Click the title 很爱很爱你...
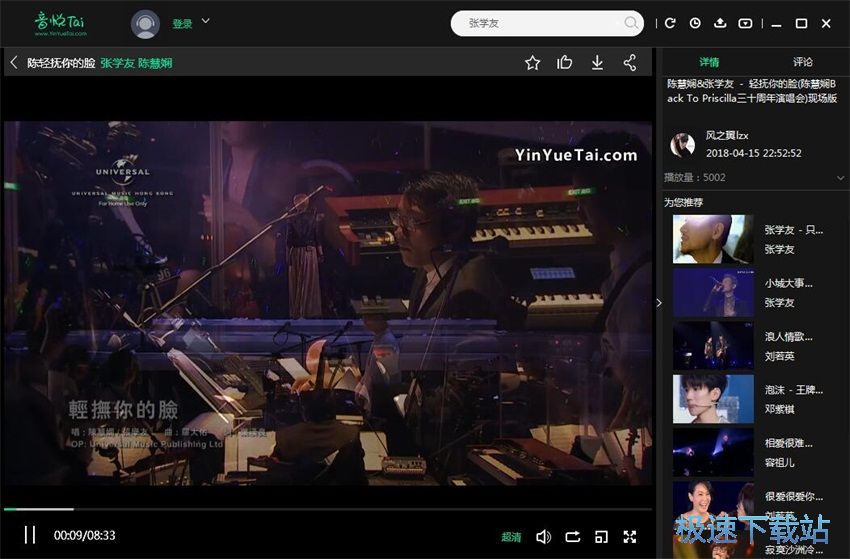The height and width of the screenshot is (559, 850). (794, 496)
